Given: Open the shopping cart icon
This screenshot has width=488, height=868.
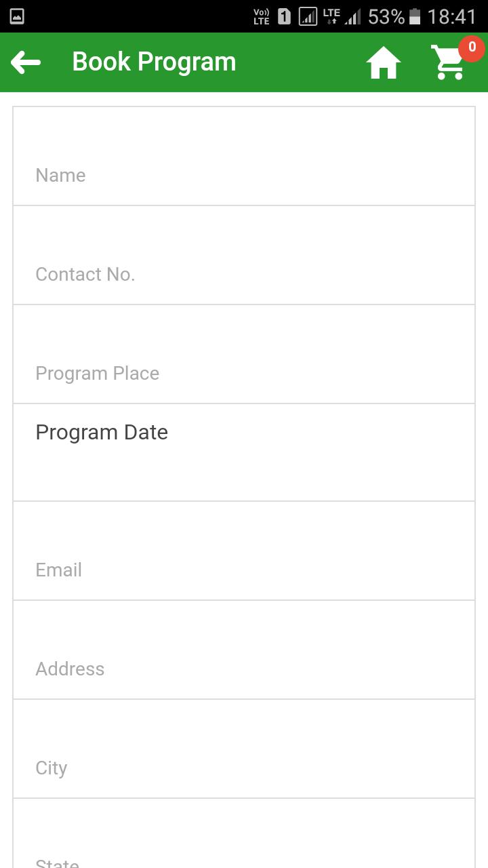Looking at the screenshot, I should tap(449, 63).
